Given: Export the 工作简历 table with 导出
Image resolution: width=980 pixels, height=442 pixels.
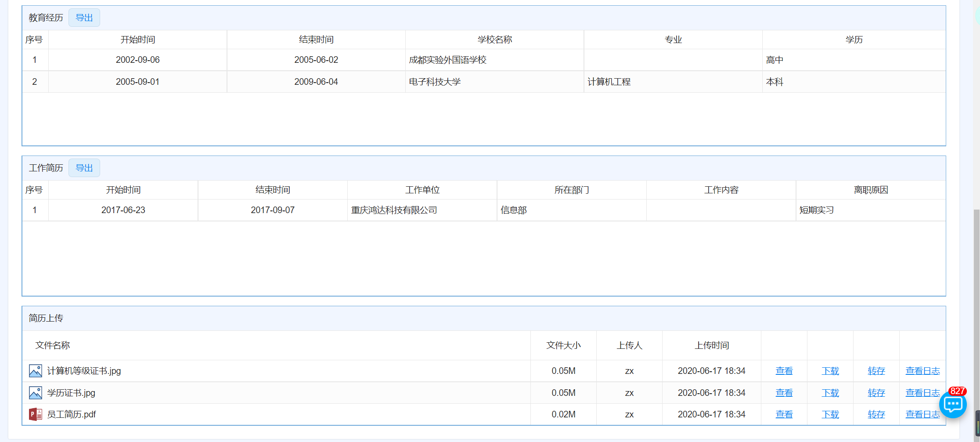Looking at the screenshot, I should pos(84,168).
